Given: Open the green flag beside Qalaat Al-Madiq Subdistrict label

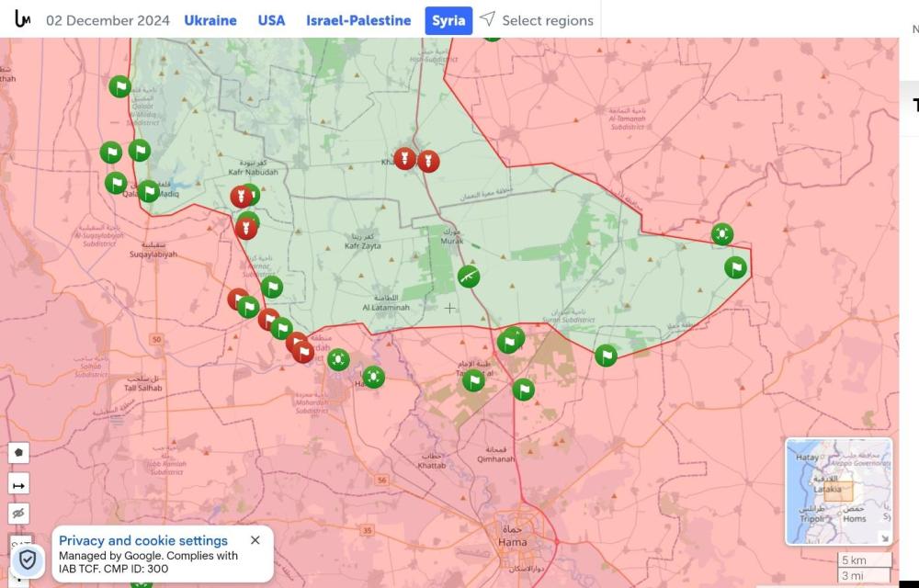Looking at the screenshot, I should pyautogui.click(x=119, y=86).
